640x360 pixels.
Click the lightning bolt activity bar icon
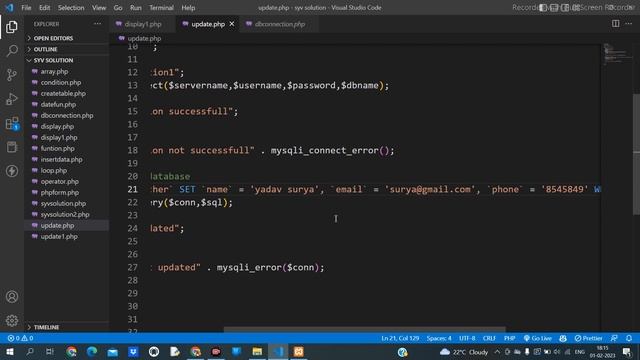point(12,171)
